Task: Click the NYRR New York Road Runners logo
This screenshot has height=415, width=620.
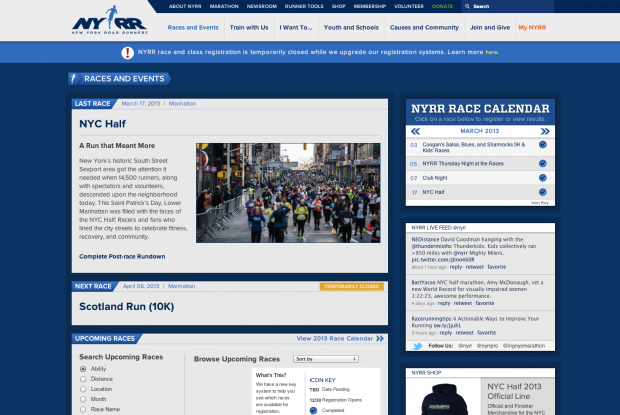Action: click(x=110, y=20)
